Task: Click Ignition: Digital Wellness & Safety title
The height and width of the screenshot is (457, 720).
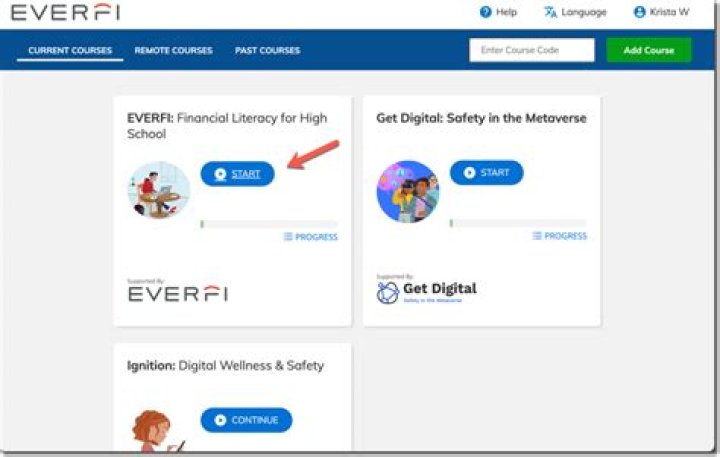Action: coord(225,366)
